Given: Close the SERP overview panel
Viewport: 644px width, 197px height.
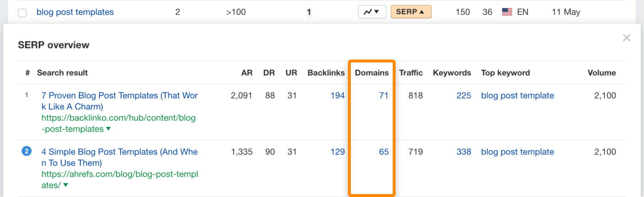Looking at the screenshot, I should click(x=626, y=38).
